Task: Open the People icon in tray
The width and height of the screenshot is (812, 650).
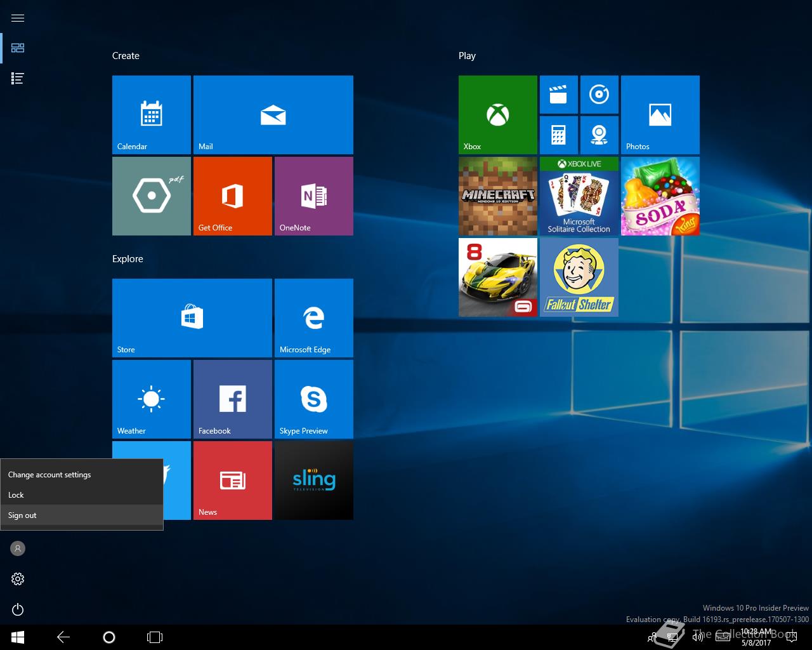Action: coord(652,637)
